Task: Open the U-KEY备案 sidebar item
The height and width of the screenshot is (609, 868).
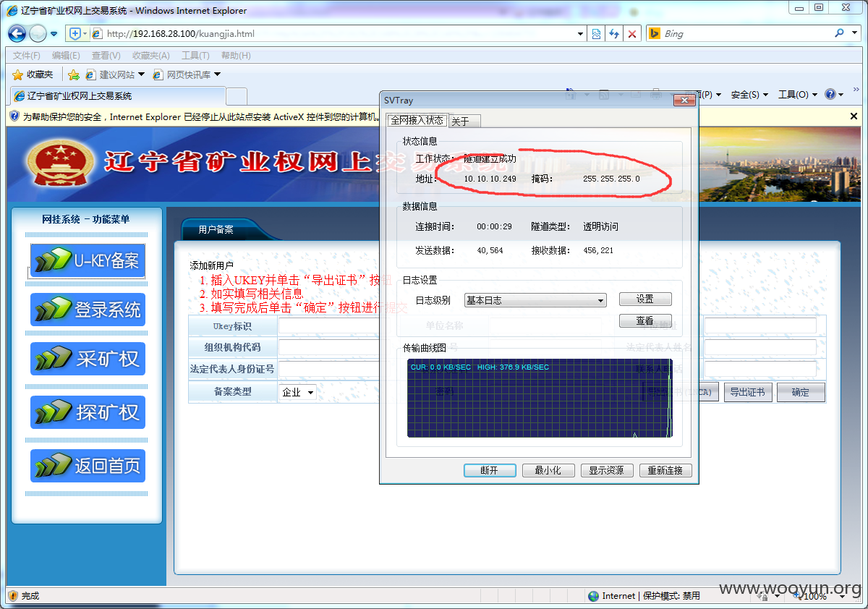Action: tap(88, 261)
